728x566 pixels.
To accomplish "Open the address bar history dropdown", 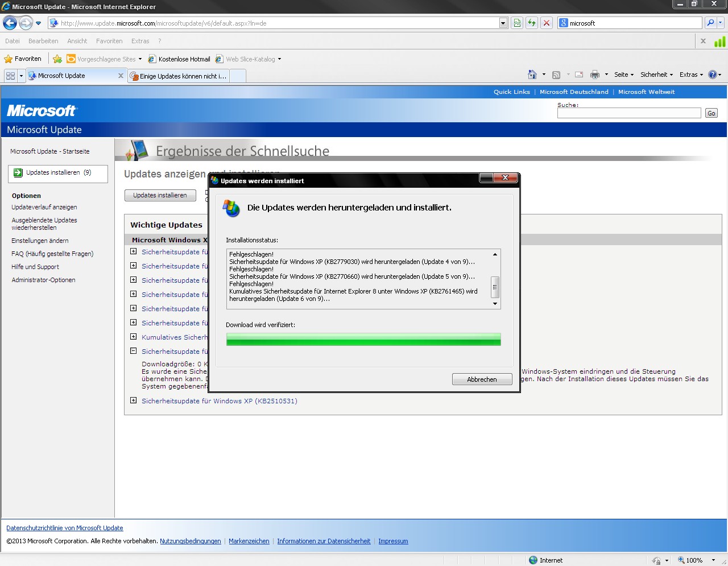I will (x=503, y=23).
